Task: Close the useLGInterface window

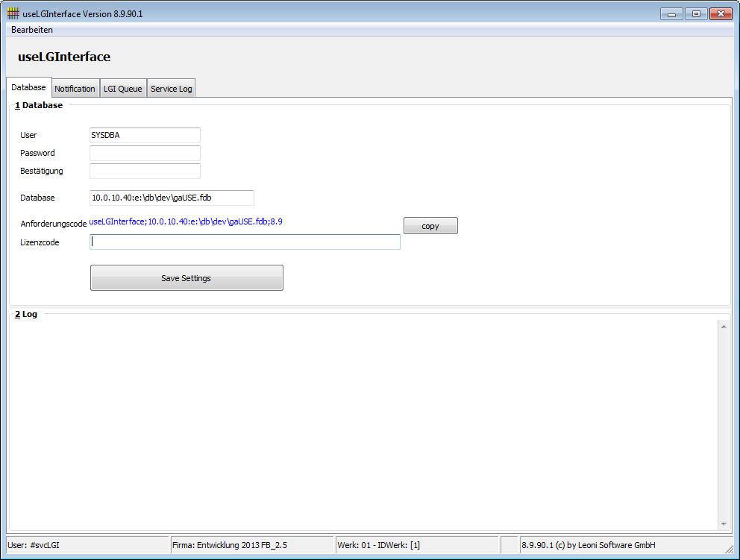Action: pos(721,13)
